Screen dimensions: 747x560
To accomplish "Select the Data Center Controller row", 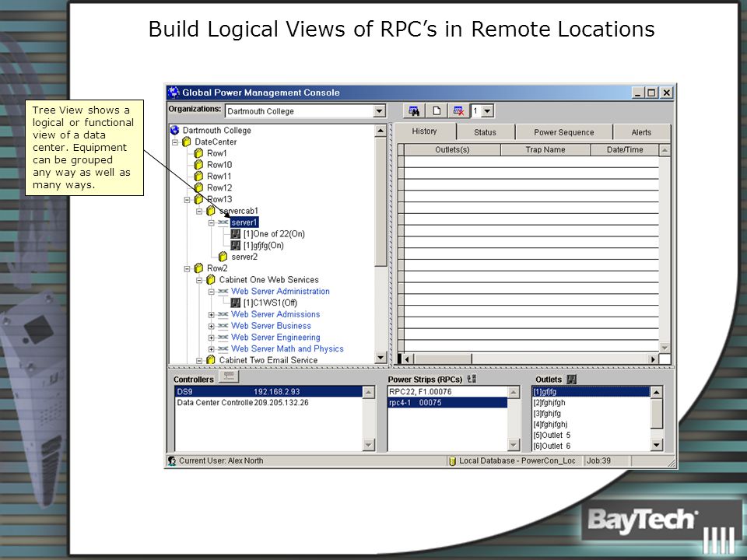I will (268, 402).
